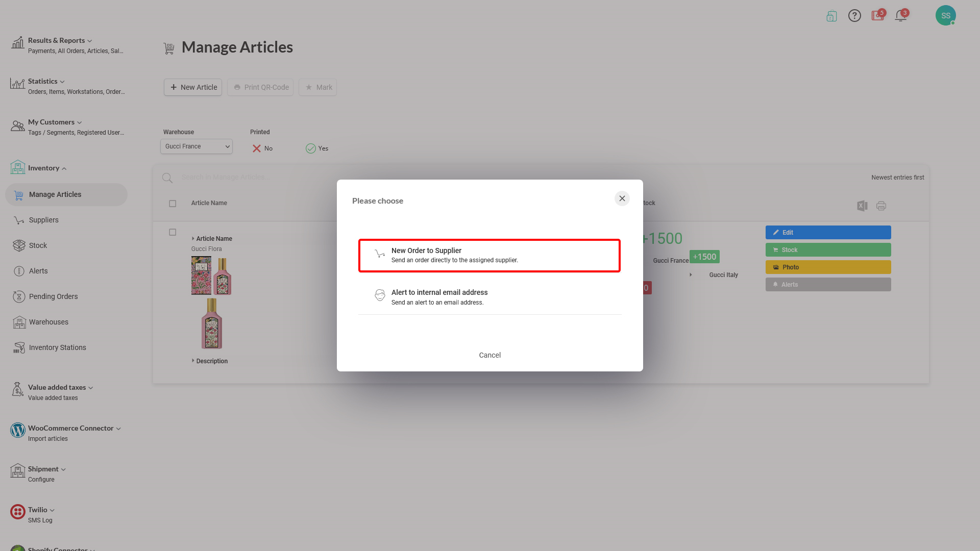Close the Please choose dialog
The width and height of the screenshot is (980, 551).
click(x=622, y=198)
